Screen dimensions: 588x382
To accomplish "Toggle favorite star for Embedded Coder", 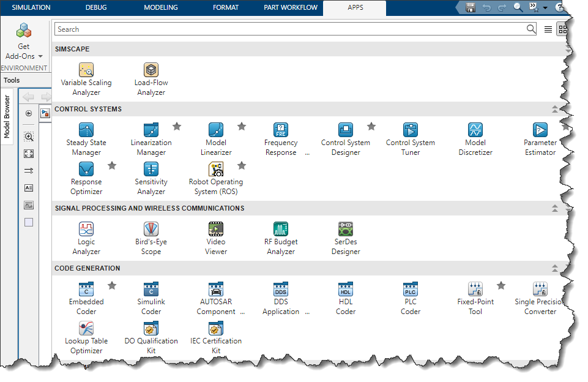I will tap(112, 285).
